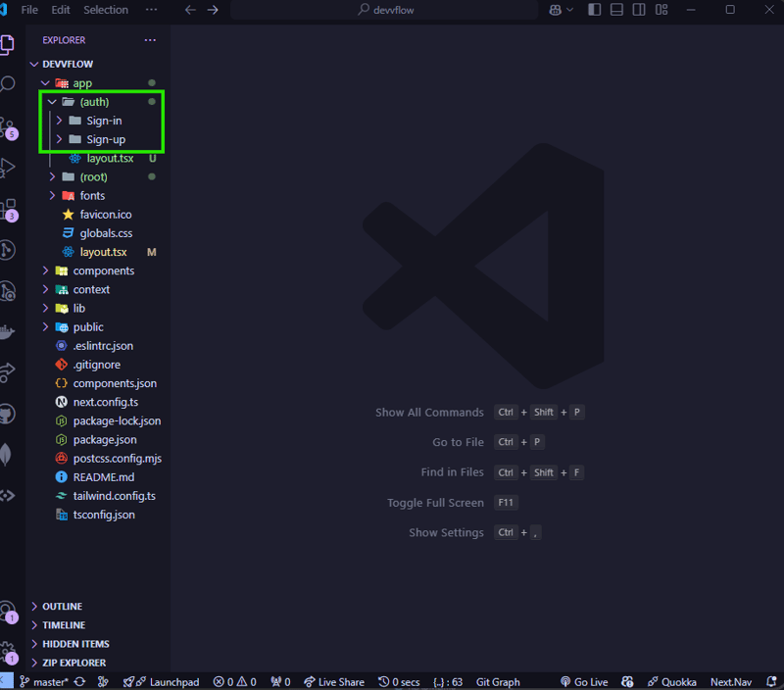
Task: Open the MongoDB extension in the sidebar
Action: coord(11,455)
